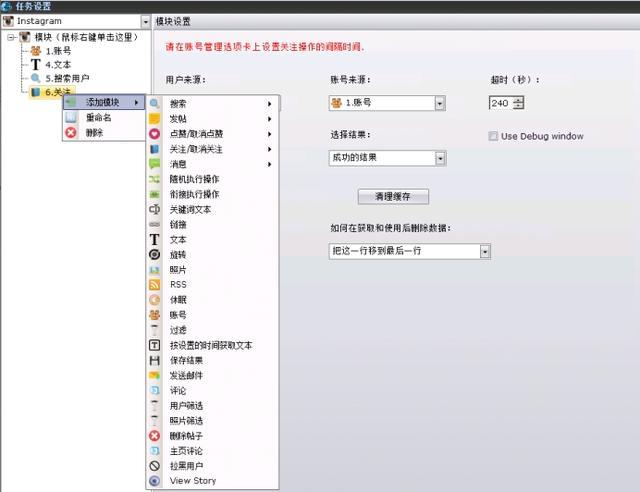Select 关注/取消关注 menu entry
Viewport: 640px width, 492px height.
point(212,149)
